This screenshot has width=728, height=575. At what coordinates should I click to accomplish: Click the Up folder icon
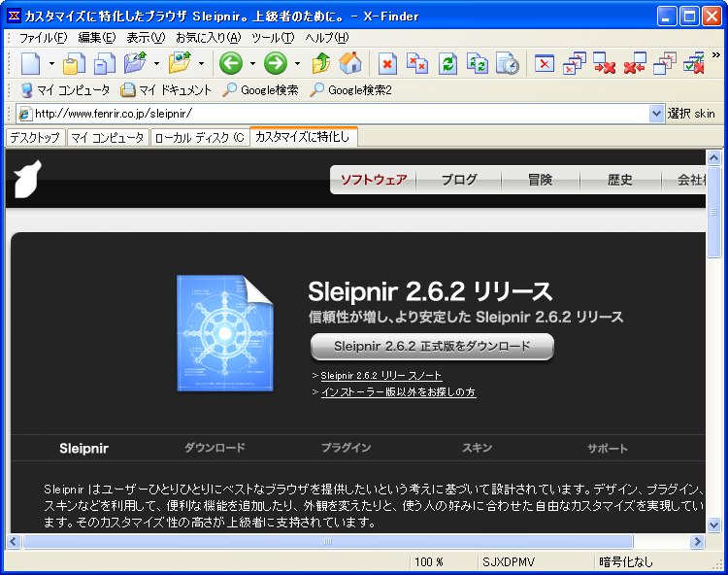321,64
